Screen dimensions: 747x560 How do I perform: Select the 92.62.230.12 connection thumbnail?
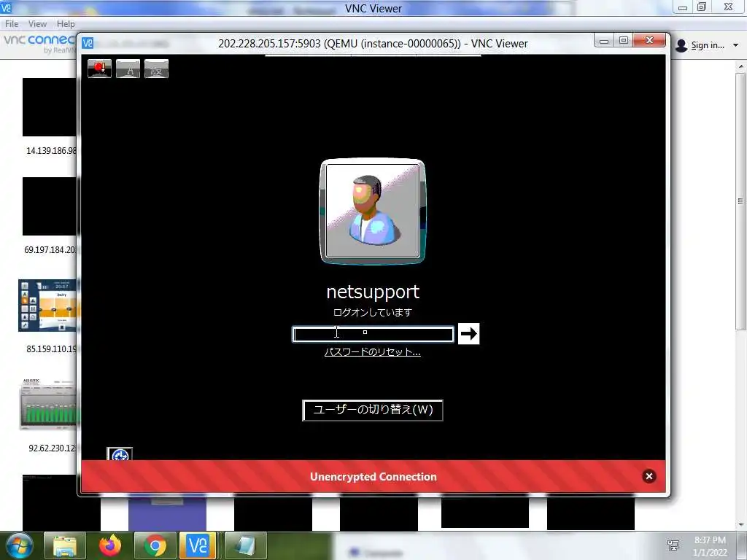coord(49,405)
